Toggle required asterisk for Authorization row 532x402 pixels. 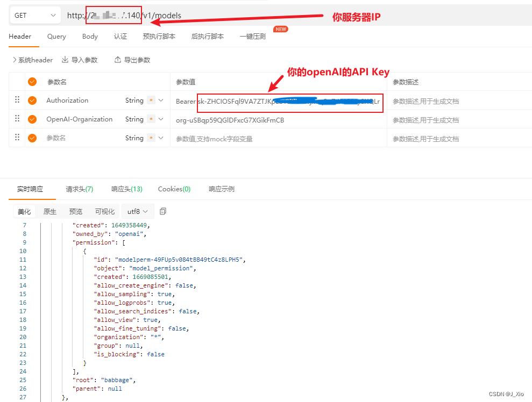coord(151,101)
